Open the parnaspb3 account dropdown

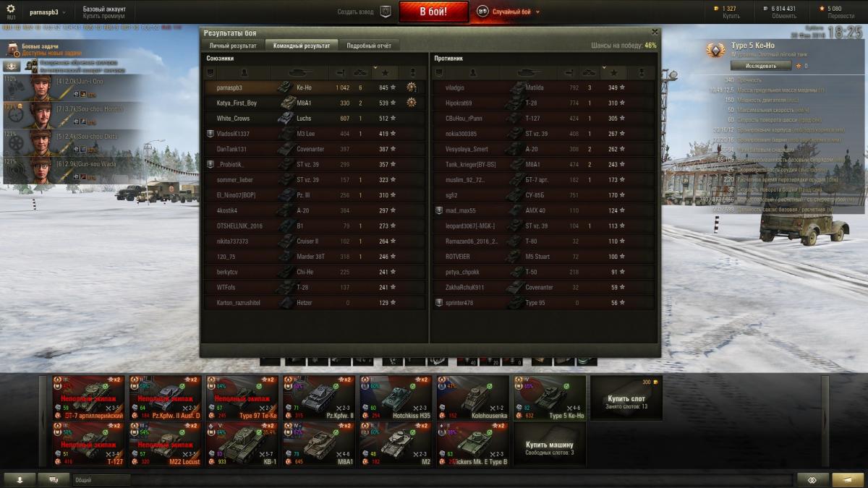tap(48, 12)
